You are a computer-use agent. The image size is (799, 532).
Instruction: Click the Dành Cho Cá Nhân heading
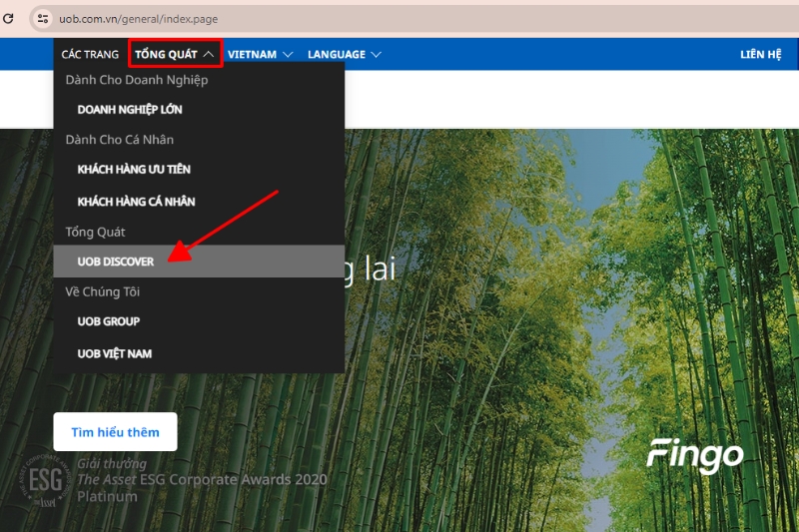tap(119, 140)
